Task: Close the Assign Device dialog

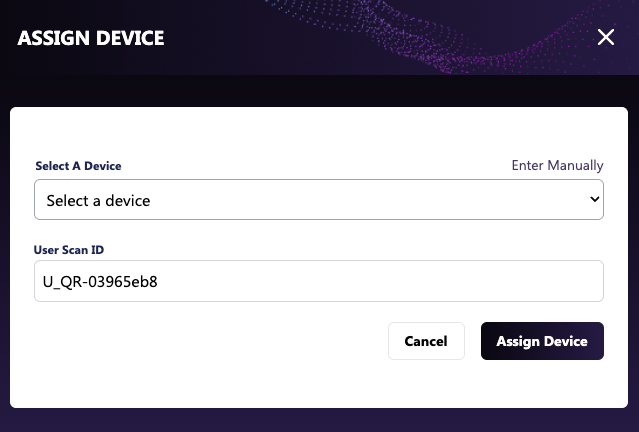Action: click(x=605, y=38)
